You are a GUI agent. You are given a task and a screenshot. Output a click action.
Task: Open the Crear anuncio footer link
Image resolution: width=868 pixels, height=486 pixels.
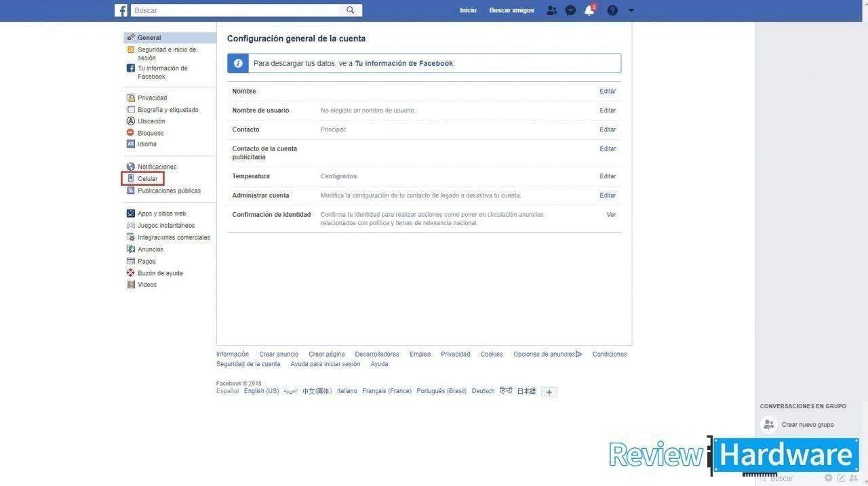[279, 355]
